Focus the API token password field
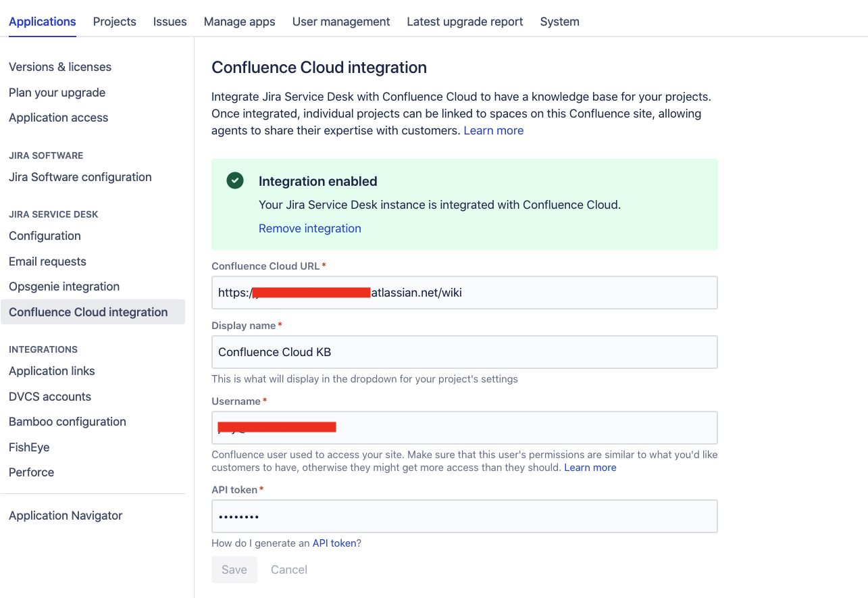 [464, 516]
